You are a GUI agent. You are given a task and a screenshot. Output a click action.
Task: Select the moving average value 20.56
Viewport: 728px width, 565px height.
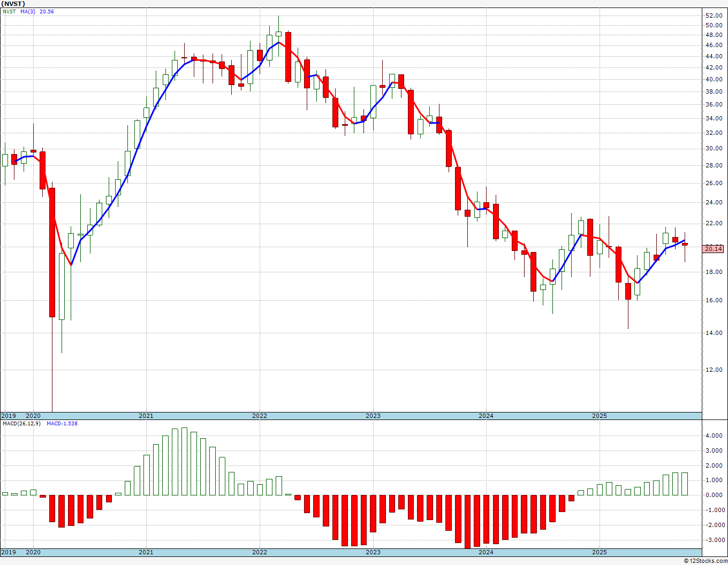click(x=47, y=11)
